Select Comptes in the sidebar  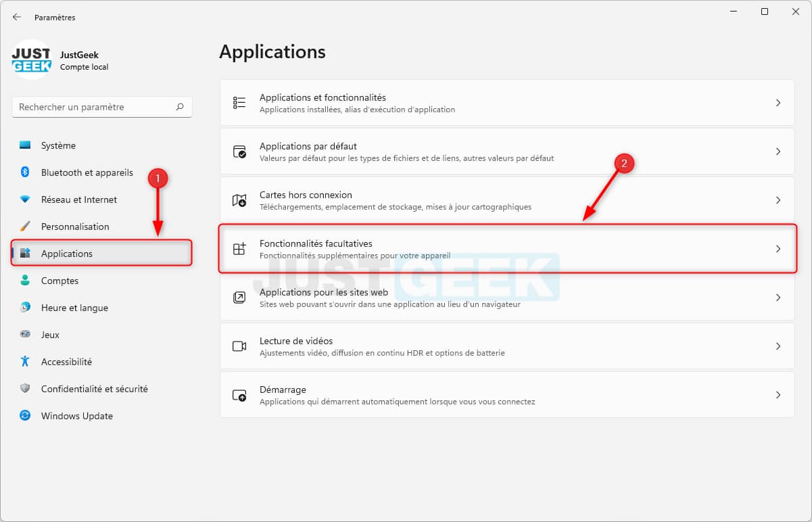(x=102, y=281)
